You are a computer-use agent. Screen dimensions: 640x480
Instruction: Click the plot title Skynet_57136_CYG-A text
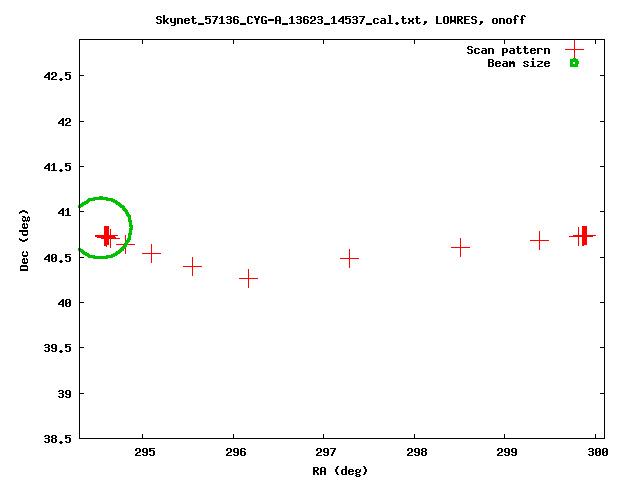point(340,20)
